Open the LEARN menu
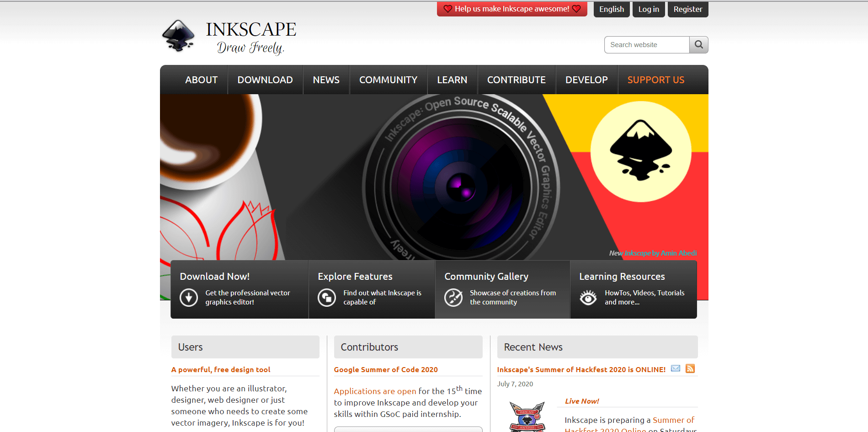Viewport: 868px width, 432px height. click(x=452, y=80)
